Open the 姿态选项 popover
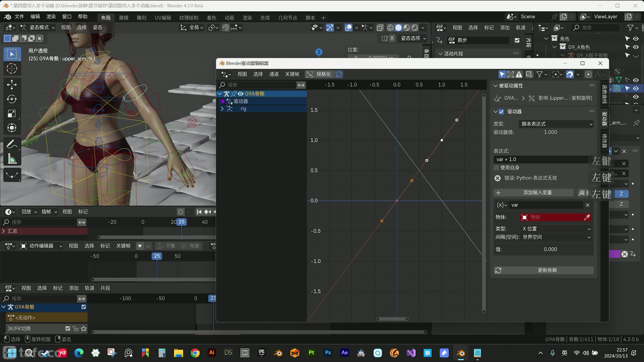 click(414, 38)
